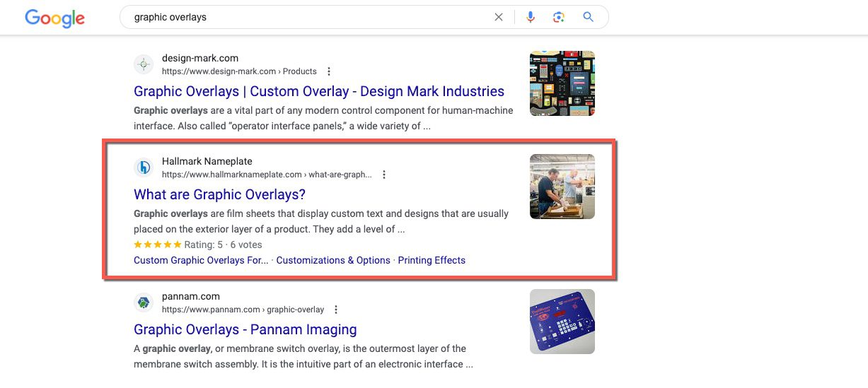This screenshot has height=388, width=868.
Task: Open Custom Graphic Overlays For... sitelink
Action: [201, 260]
